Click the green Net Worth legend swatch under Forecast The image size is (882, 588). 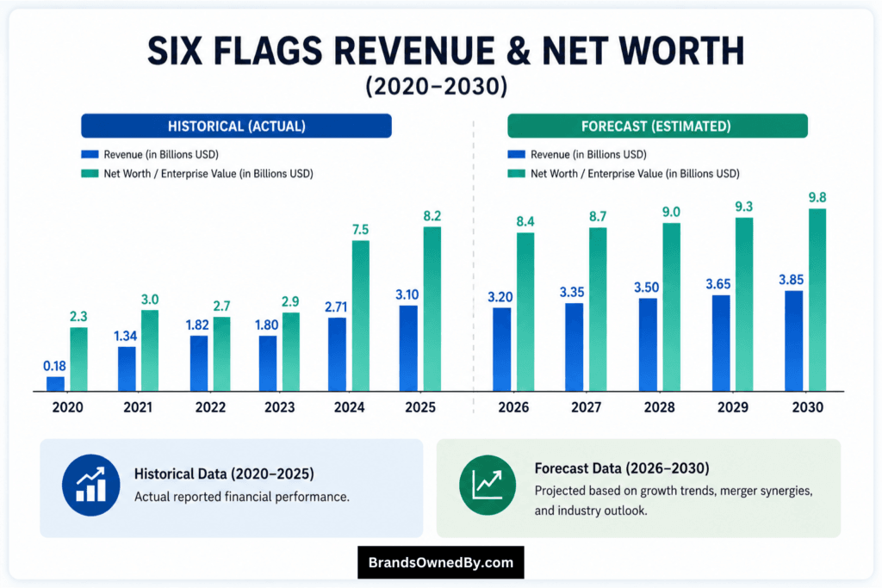(517, 173)
